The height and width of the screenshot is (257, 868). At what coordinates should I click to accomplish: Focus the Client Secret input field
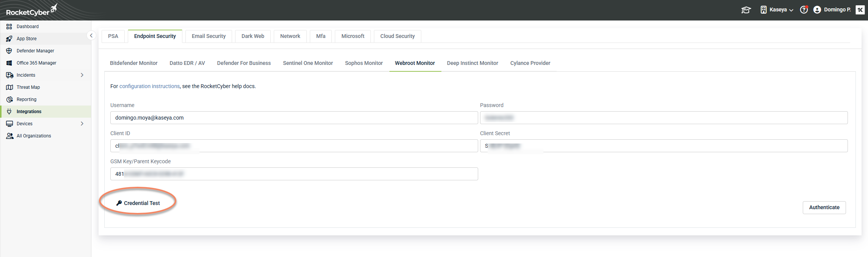tap(664, 146)
